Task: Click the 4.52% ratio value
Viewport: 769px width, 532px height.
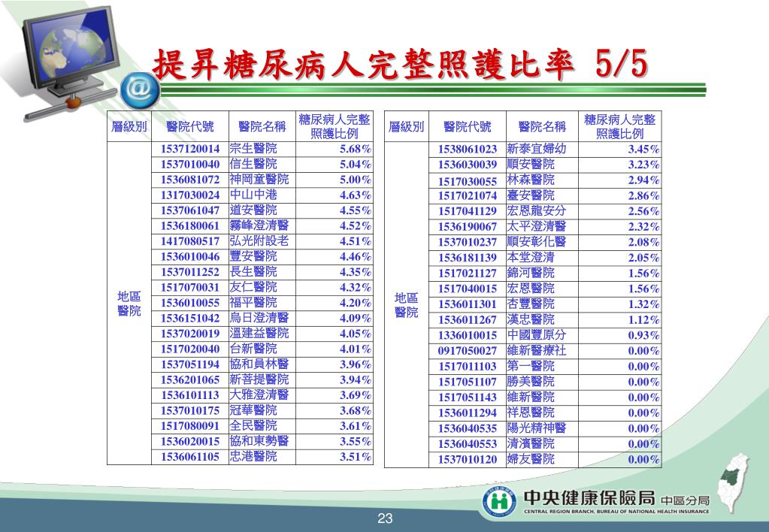Action: click(x=355, y=226)
